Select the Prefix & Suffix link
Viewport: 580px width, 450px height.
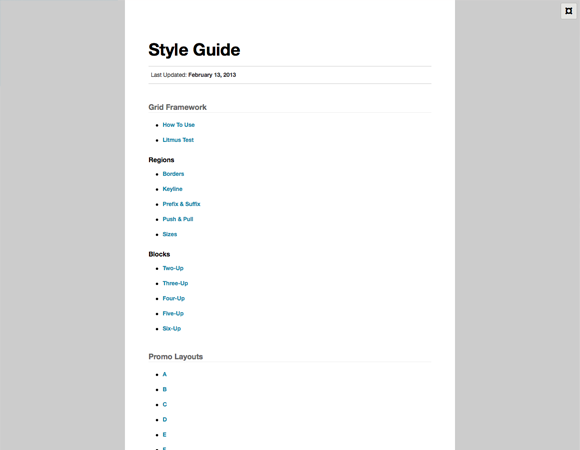(181, 204)
